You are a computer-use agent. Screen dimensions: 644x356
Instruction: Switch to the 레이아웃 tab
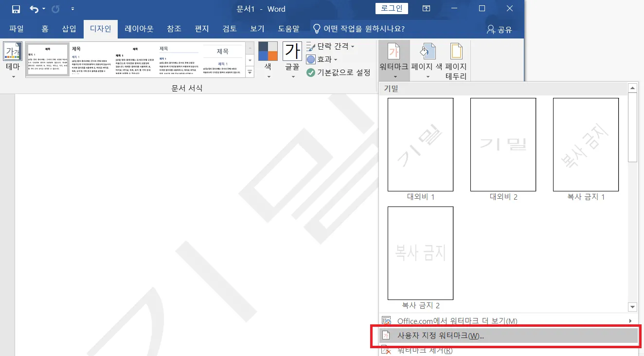pos(139,29)
